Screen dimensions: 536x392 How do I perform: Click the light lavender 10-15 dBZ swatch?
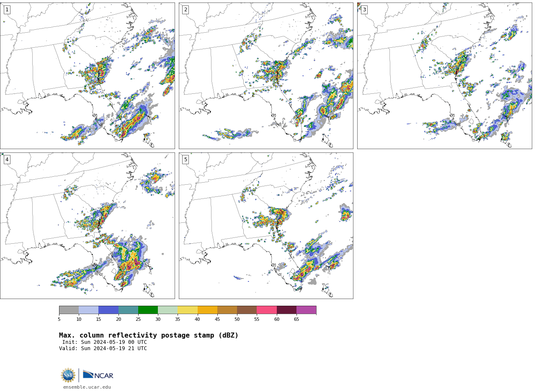pos(88,310)
